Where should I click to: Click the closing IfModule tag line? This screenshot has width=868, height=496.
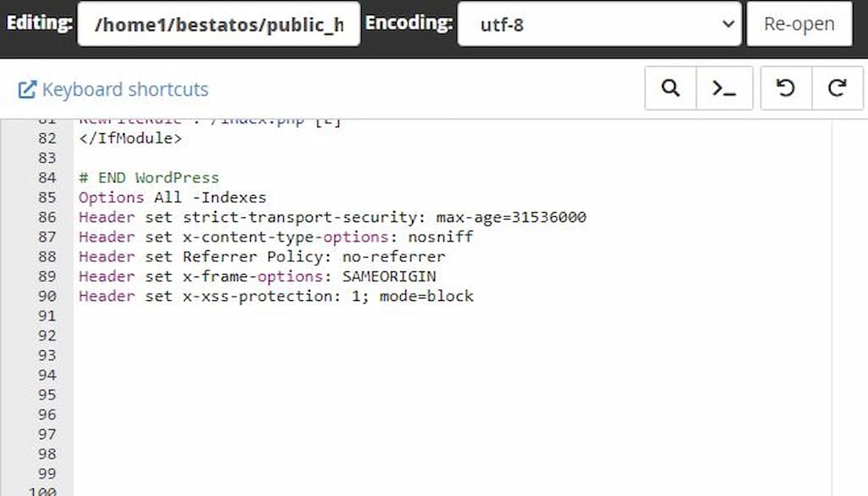[130, 138]
